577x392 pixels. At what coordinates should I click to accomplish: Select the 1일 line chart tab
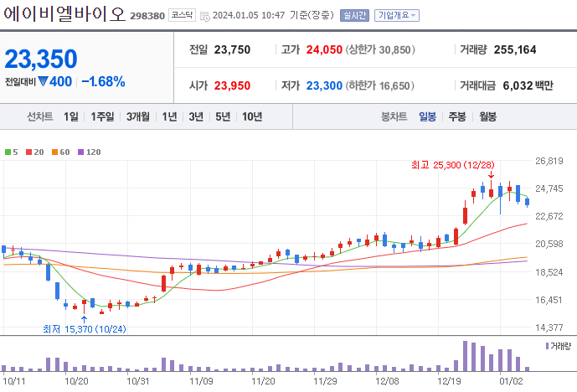70,116
